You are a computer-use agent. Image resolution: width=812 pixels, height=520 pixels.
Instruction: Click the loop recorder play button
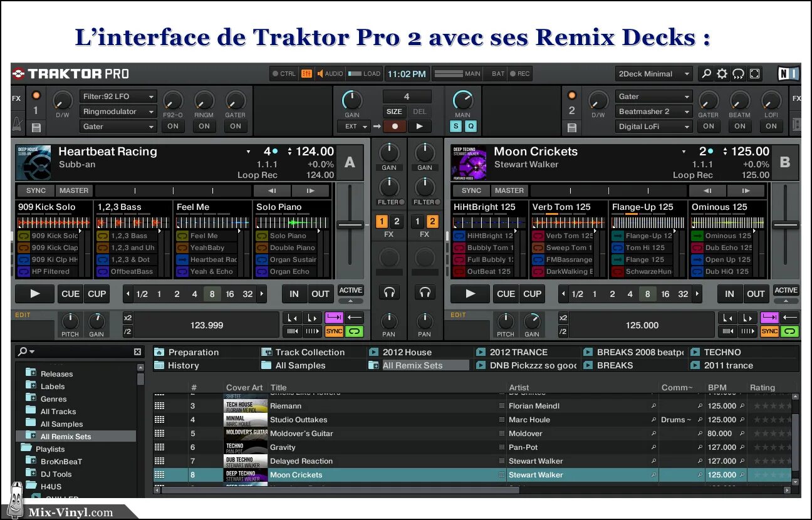pyautogui.click(x=420, y=126)
